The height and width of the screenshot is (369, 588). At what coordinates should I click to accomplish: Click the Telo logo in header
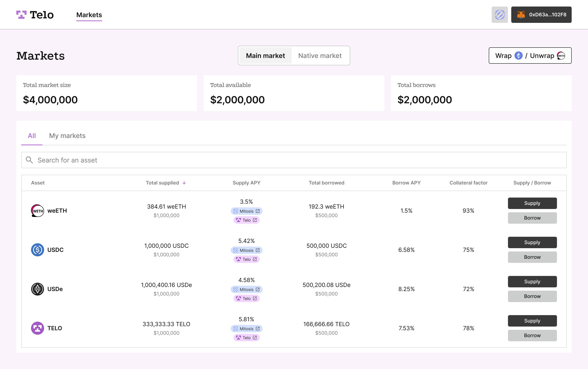pos(35,15)
